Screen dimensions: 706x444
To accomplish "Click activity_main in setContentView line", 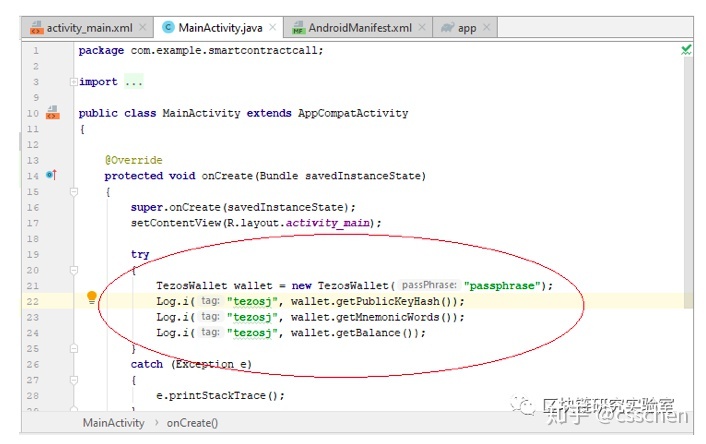I will pos(327,223).
